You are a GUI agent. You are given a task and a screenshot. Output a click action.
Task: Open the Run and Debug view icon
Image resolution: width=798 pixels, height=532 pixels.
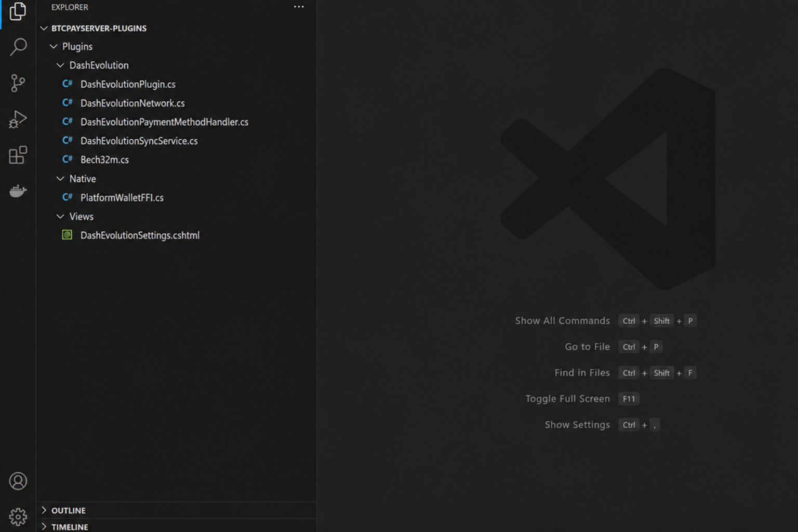tap(18, 119)
